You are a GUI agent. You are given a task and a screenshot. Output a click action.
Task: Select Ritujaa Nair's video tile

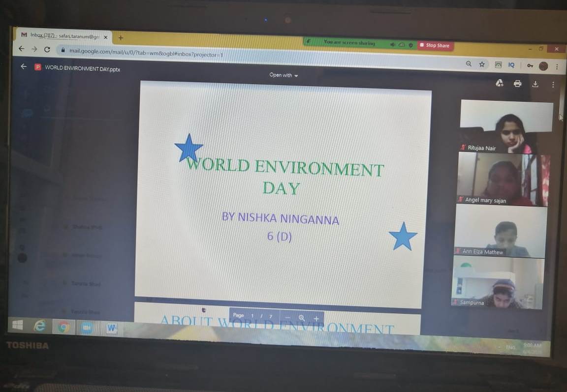[x=506, y=126]
